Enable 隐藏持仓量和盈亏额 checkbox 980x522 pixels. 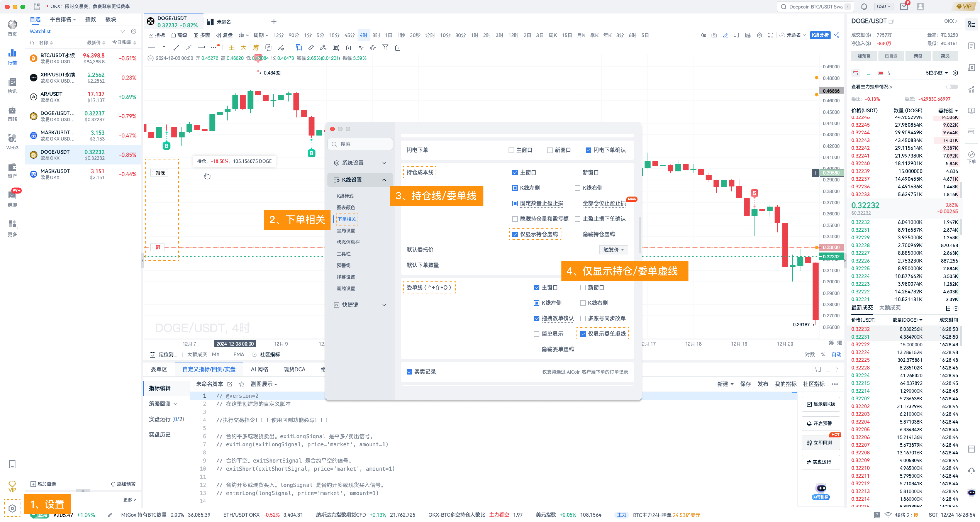(515, 219)
